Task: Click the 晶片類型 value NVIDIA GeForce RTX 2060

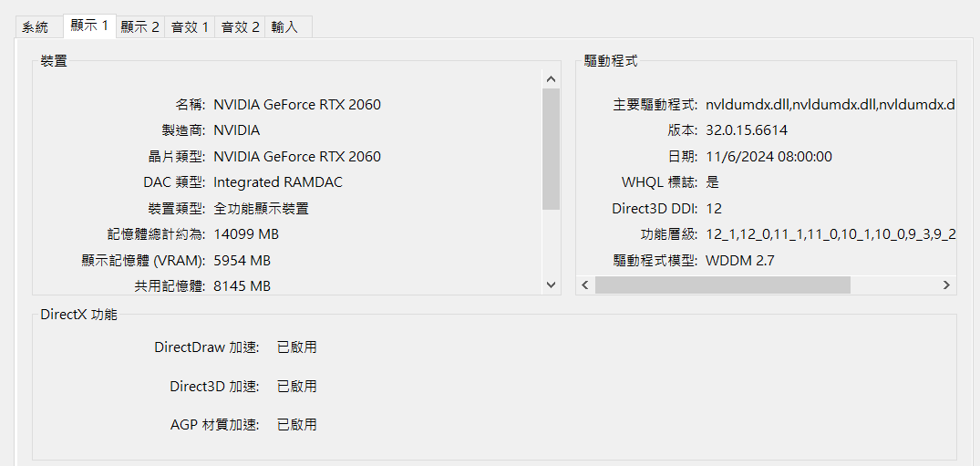Action: [297, 156]
